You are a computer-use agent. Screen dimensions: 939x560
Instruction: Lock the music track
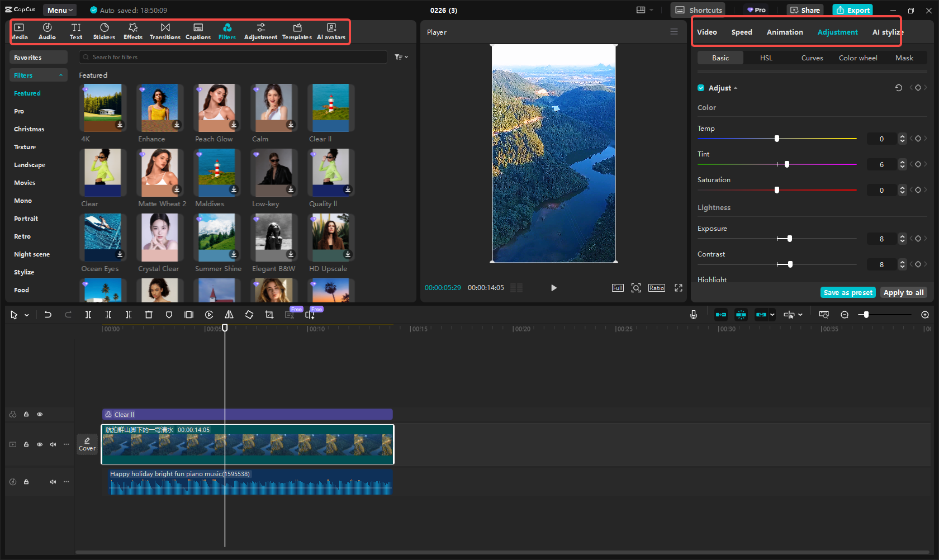click(x=26, y=481)
